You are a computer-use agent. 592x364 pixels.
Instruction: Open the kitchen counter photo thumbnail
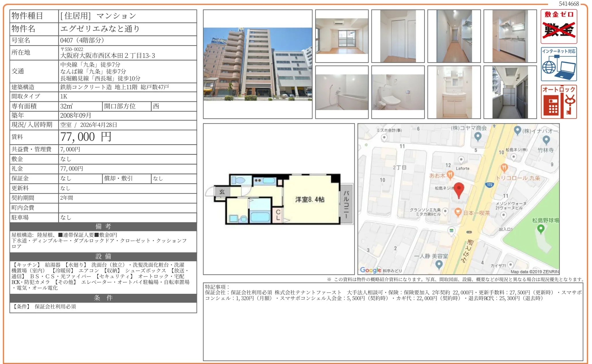click(x=510, y=36)
